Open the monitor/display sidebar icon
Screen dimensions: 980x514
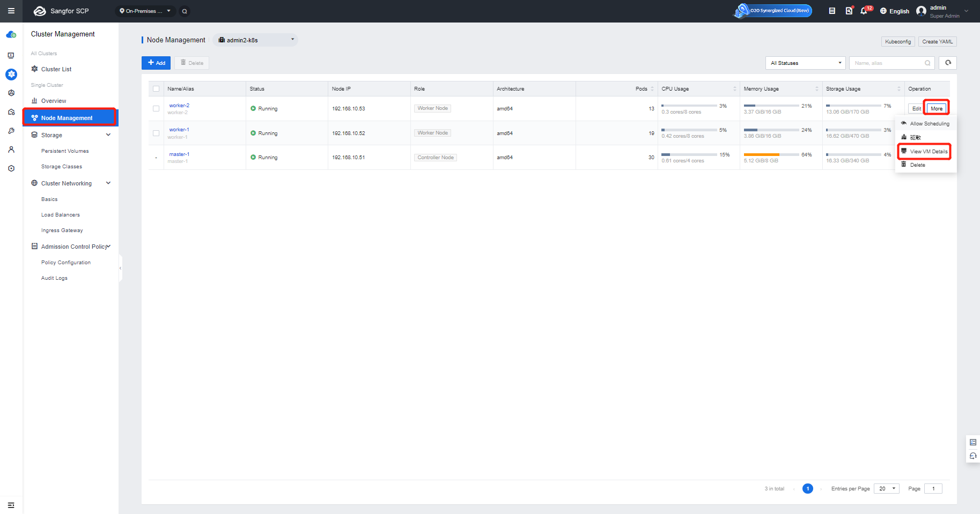click(11, 55)
